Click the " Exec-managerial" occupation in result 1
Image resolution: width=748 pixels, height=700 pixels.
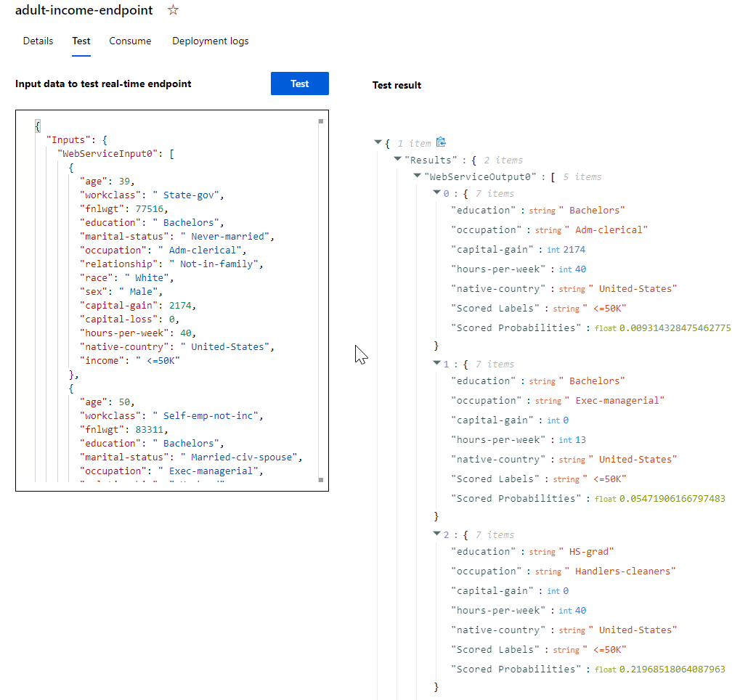[x=614, y=401]
